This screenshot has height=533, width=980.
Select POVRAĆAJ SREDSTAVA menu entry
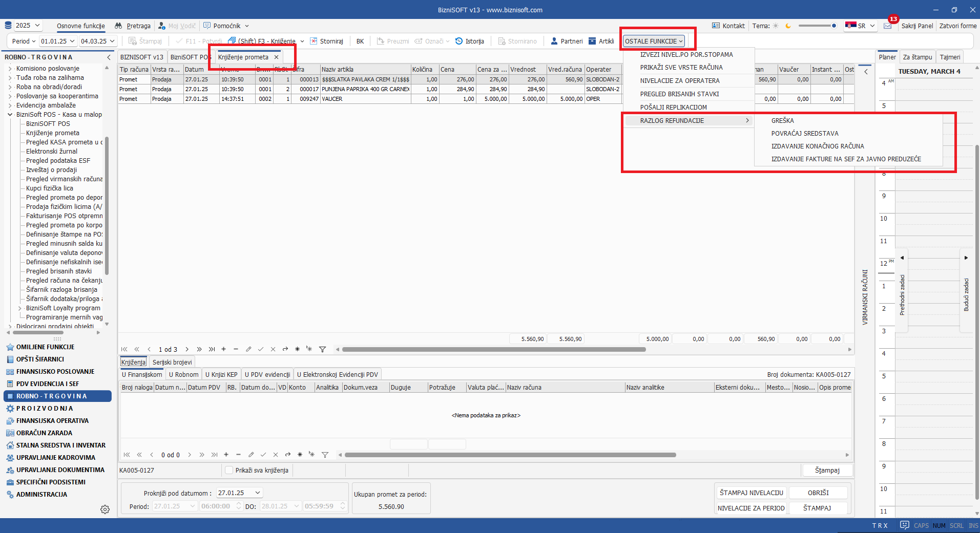(x=805, y=134)
